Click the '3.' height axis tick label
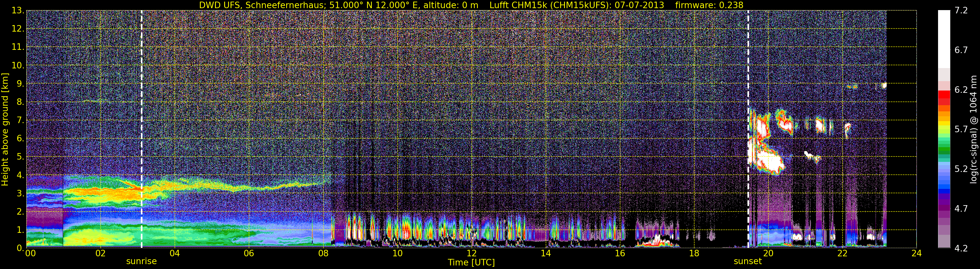Image resolution: width=980 pixels, height=269 pixels. point(20,193)
